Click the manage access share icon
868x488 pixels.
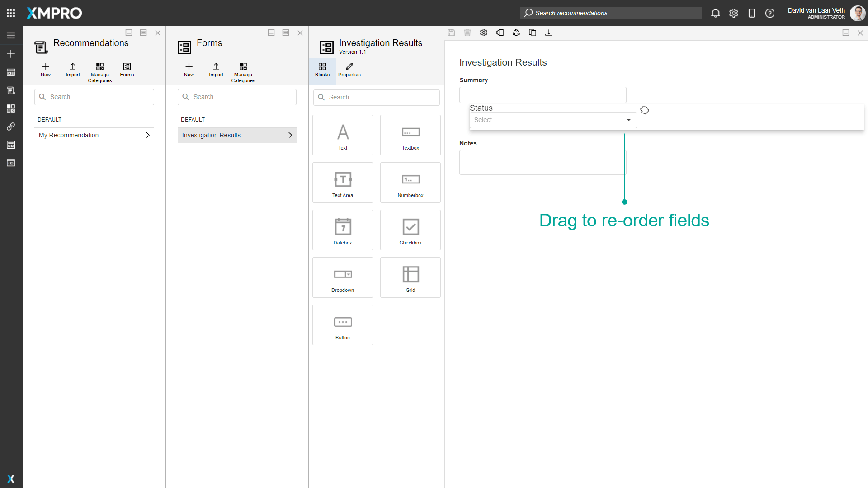[516, 33]
